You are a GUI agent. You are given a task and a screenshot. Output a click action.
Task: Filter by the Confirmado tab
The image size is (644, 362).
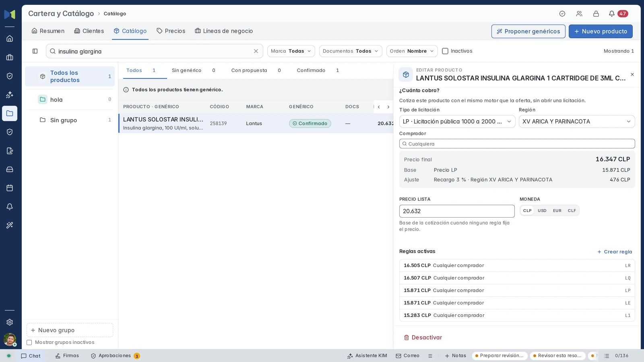[x=318, y=70]
